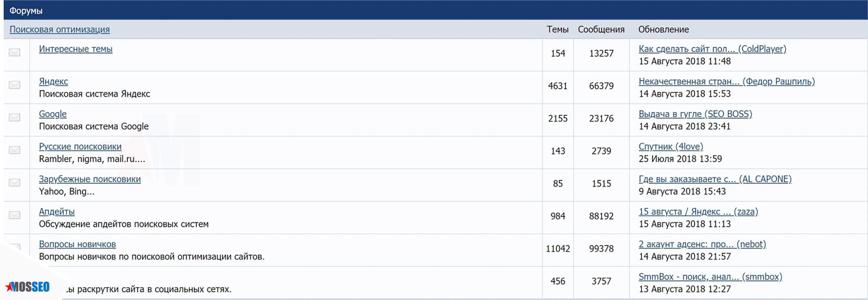868x300 pixels.
Task: Click envelope icon beside Google forum
Action: tap(14, 118)
